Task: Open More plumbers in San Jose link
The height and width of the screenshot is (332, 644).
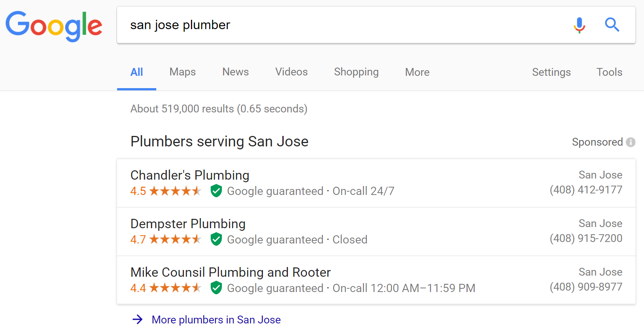Action: 216,320
